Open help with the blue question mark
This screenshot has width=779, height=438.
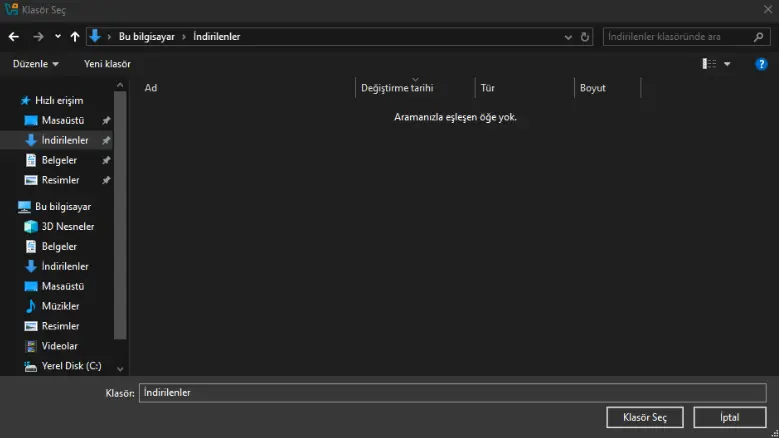point(761,64)
